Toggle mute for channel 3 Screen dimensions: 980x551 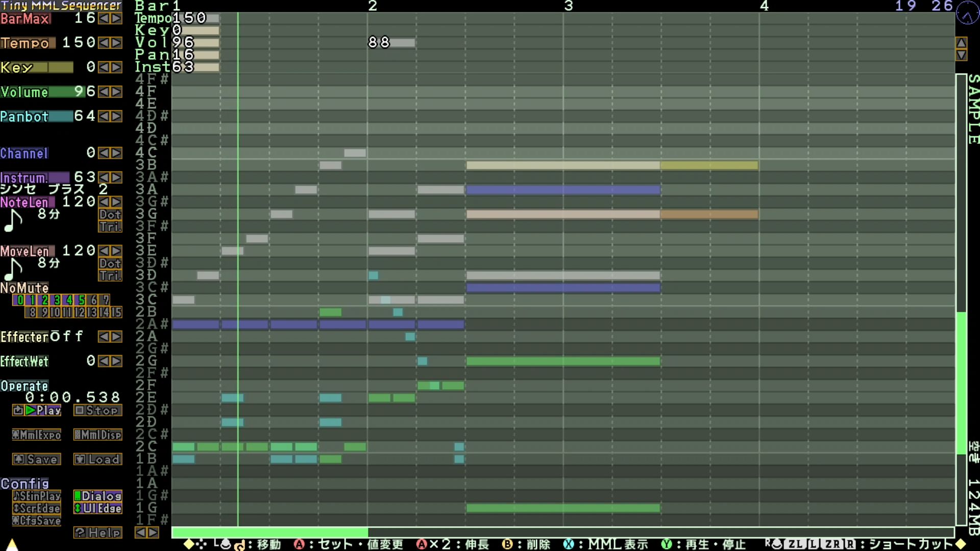click(57, 300)
